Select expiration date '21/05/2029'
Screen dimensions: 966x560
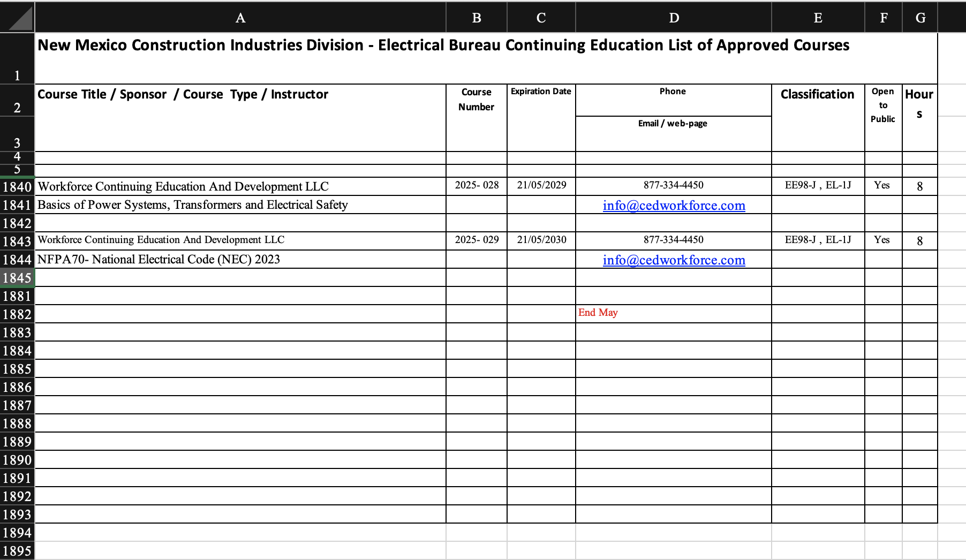(x=541, y=186)
